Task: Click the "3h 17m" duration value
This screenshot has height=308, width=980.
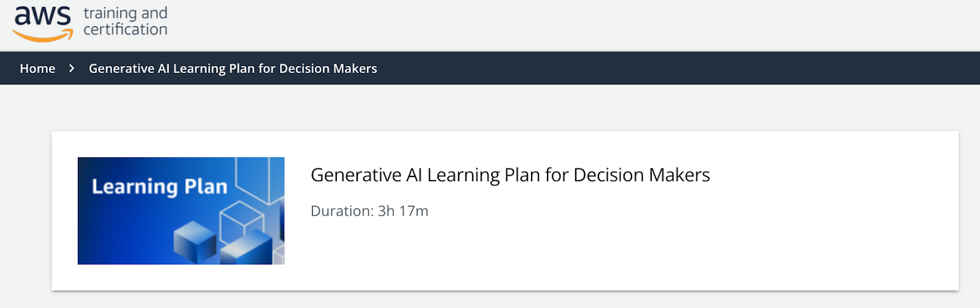Action: (403, 211)
